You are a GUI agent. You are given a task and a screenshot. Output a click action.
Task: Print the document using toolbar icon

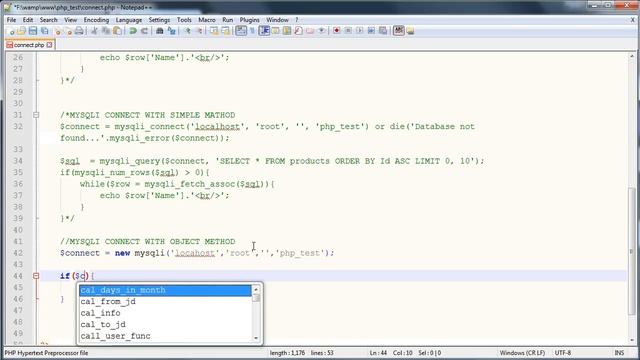click(79, 31)
